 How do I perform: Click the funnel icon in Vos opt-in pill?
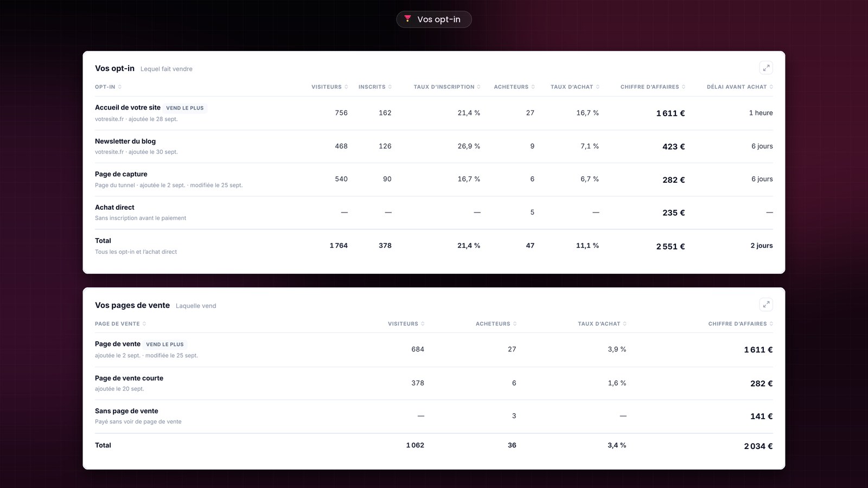(407, 19)
